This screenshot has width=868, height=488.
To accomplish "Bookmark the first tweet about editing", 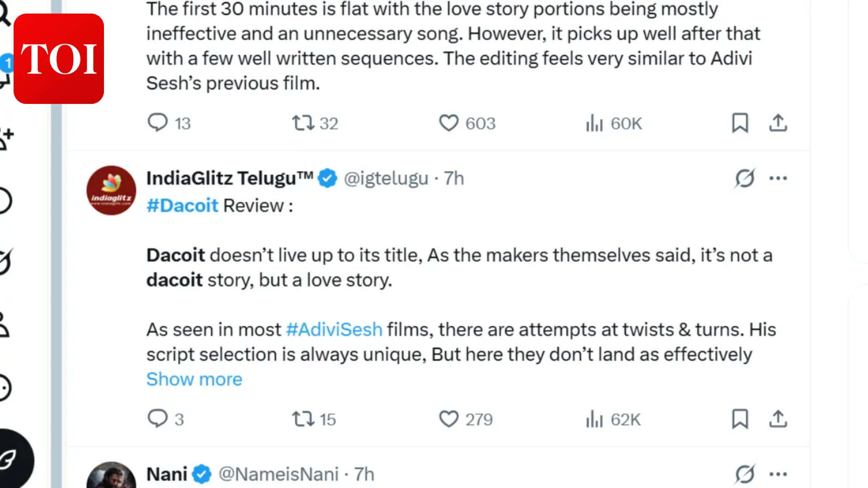I will point(740,122).
